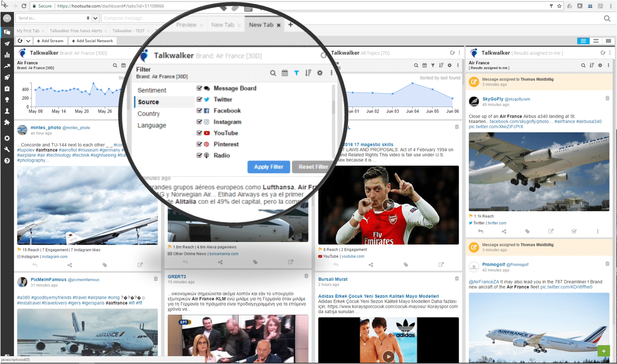Click reply arrow under mintes_photo post
Screen dimensions: 617x364
[x=34, y=265]
